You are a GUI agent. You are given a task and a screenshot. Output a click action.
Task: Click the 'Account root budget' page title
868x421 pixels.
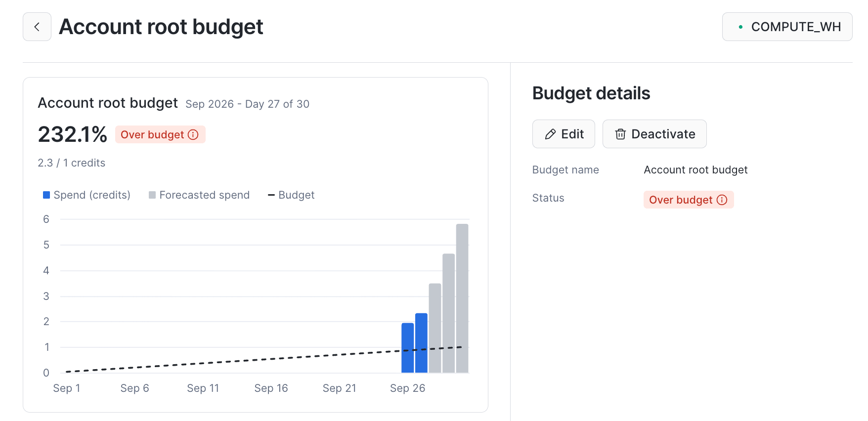(x=161, y=27)
